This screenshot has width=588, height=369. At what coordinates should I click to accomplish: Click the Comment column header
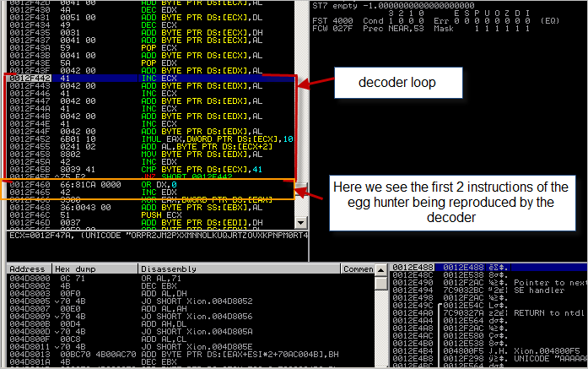pos(356,269)
